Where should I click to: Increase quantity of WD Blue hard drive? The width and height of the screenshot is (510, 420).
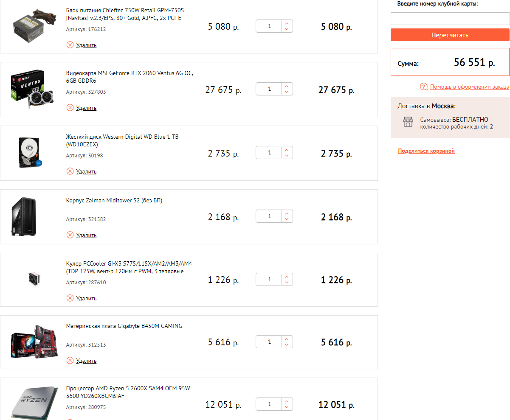coord(287,150)
